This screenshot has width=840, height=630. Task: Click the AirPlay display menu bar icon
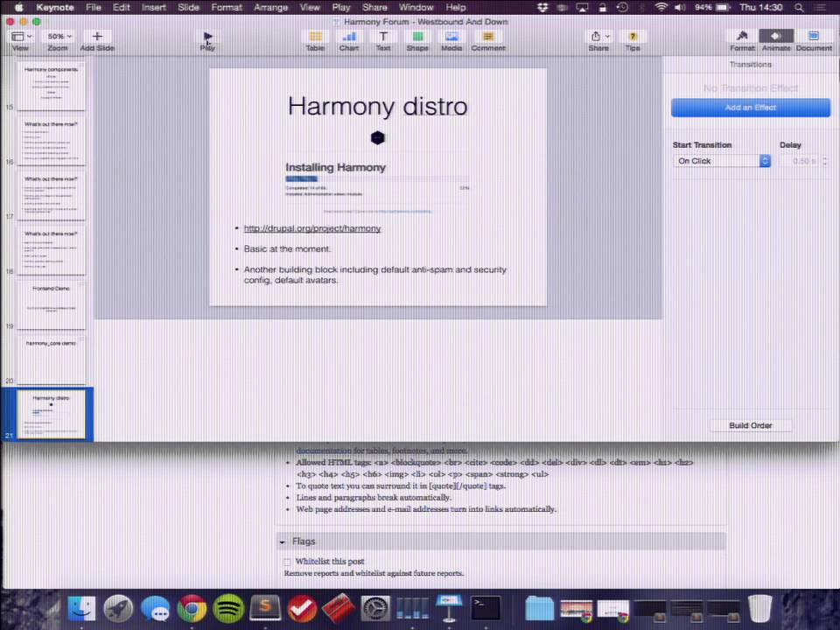(x=583, y=8)
